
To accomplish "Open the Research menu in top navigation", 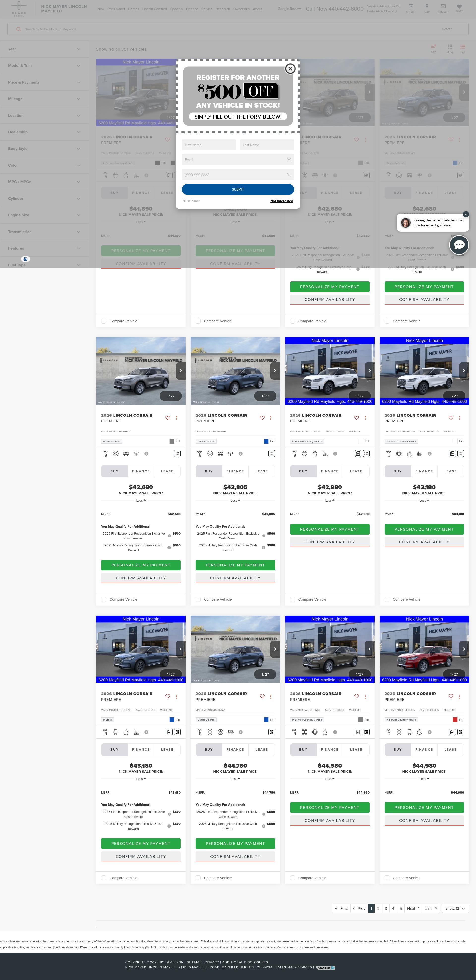I will [223, 9].
